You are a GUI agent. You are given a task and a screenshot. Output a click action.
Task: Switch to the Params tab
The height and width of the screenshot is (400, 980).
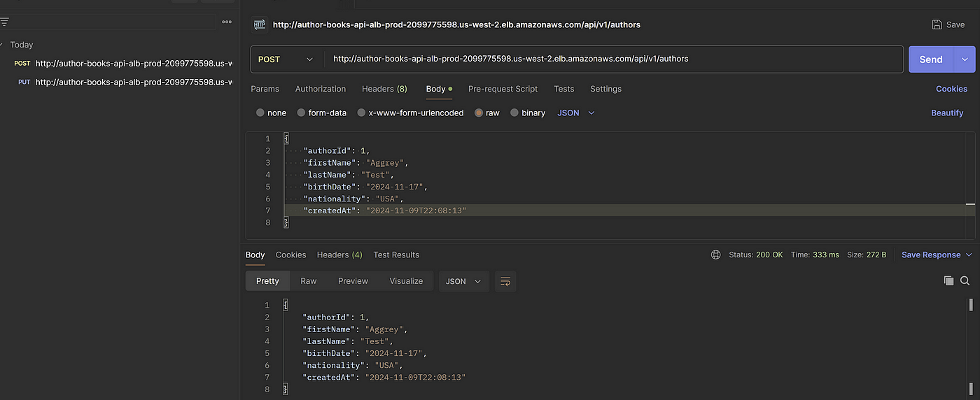(265, 89)
